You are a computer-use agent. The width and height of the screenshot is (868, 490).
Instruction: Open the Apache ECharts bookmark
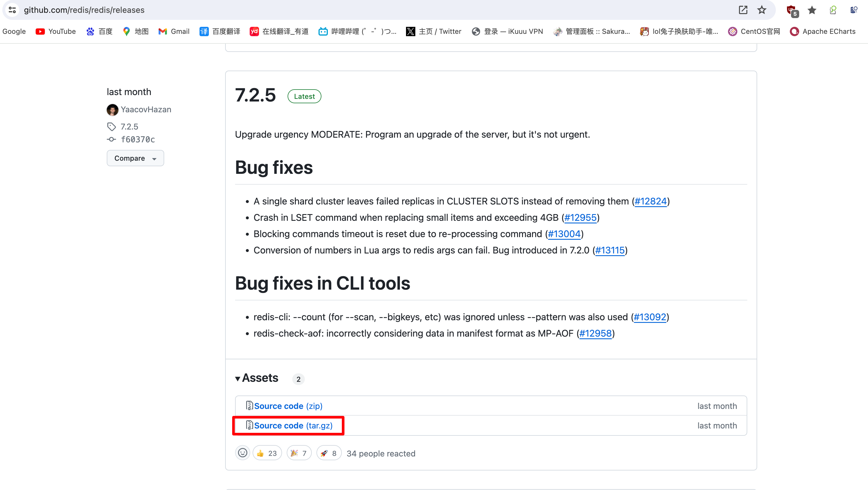pyautogui.click(x=822, y=31)
